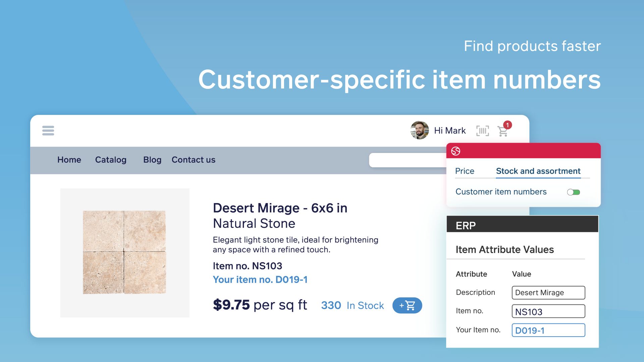This screenshot has height=362, width=644.
Task: Open the Blog page
Action: [x=152, y=160]
